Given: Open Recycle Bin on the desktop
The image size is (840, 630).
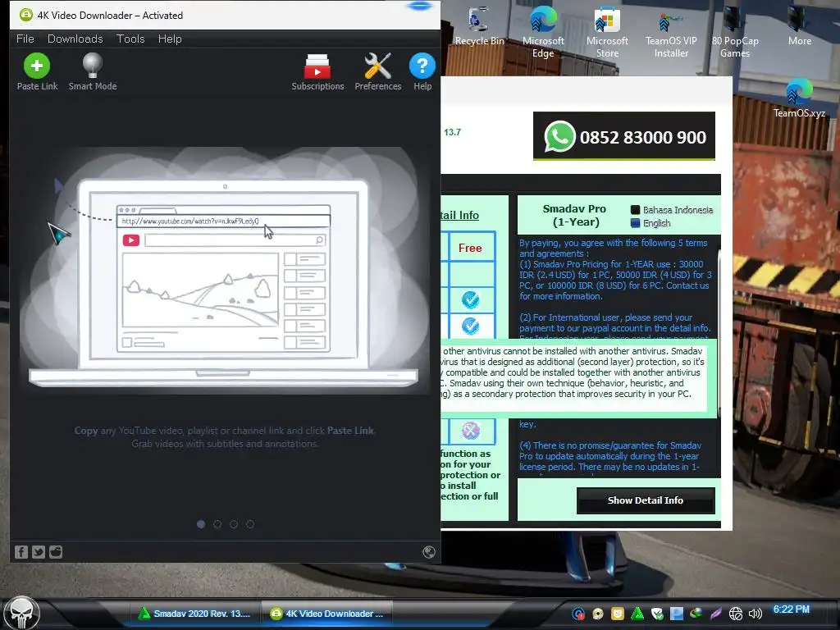Looking at the screenshot, I should [479, 25].
